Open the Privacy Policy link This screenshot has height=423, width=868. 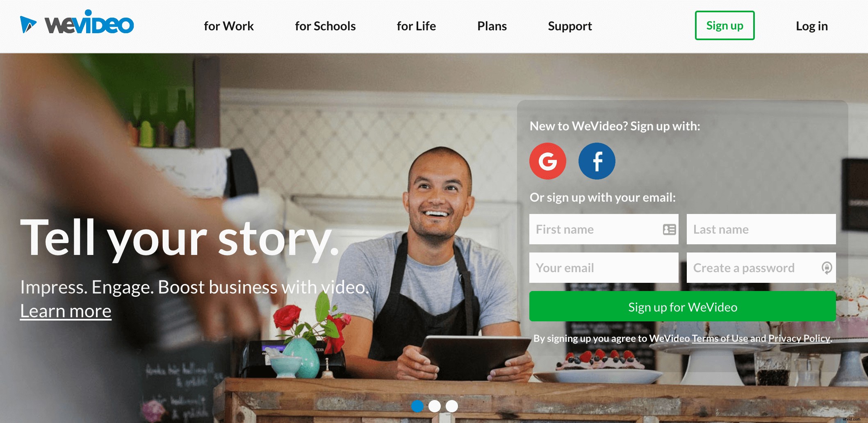click(799, 339)
